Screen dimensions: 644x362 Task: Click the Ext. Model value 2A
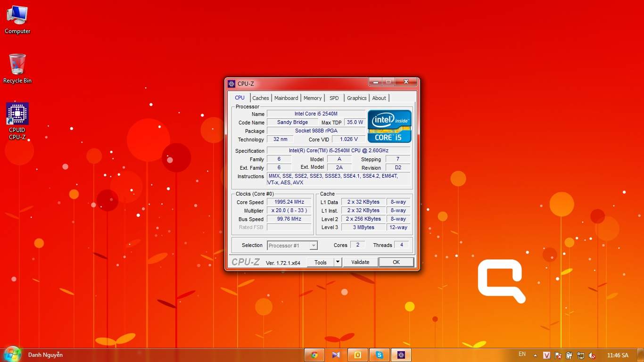point(339,167)
